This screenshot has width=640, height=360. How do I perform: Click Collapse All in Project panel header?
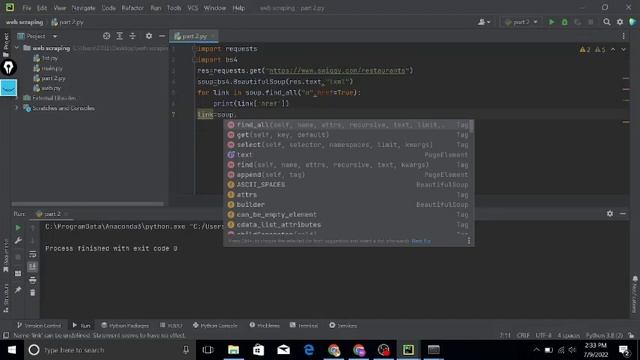[x=133, y=36]
